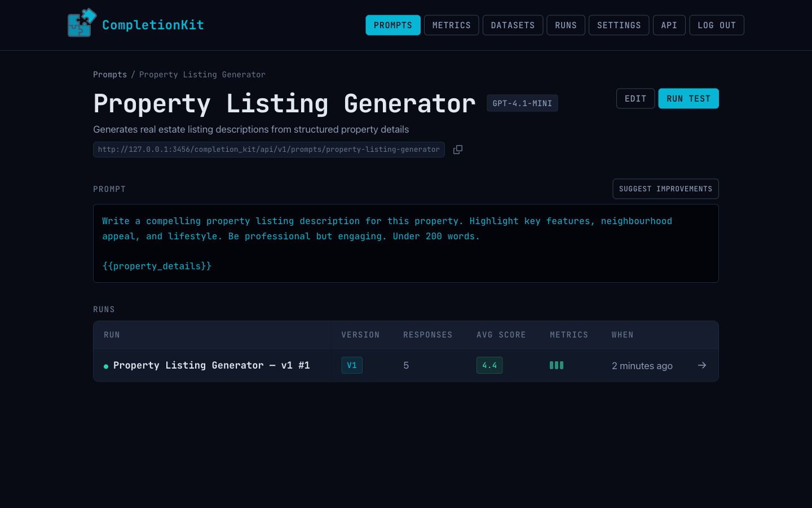812x508 pixels.
Task: Copy the API endpoint URL via copy icon
Action: click(458, 150)
